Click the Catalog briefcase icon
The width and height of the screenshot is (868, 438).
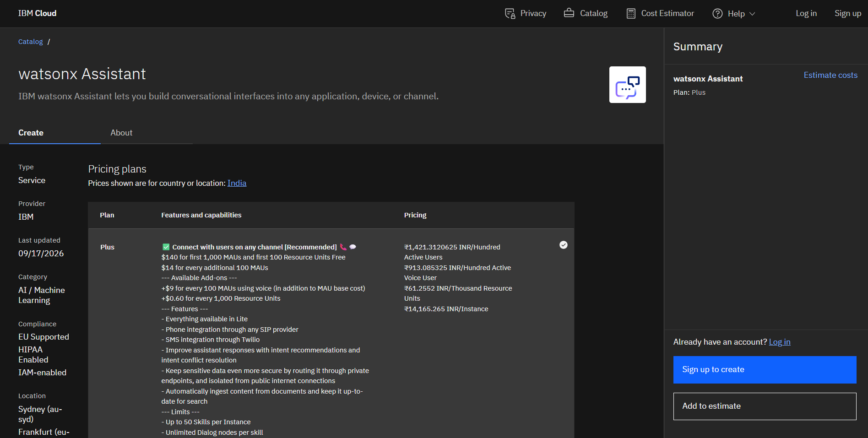pyautogui.click(x=569, y=13)
